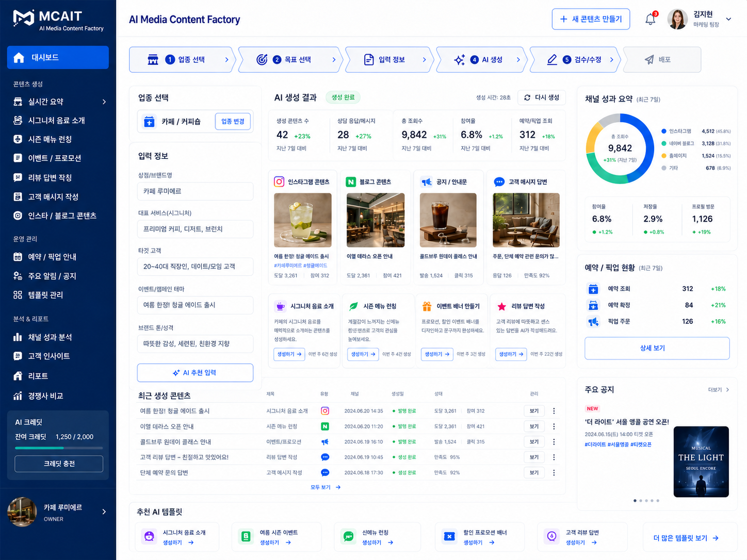Click the 모두 보기 link
The image size is (747, 560).
pos(326,487)
